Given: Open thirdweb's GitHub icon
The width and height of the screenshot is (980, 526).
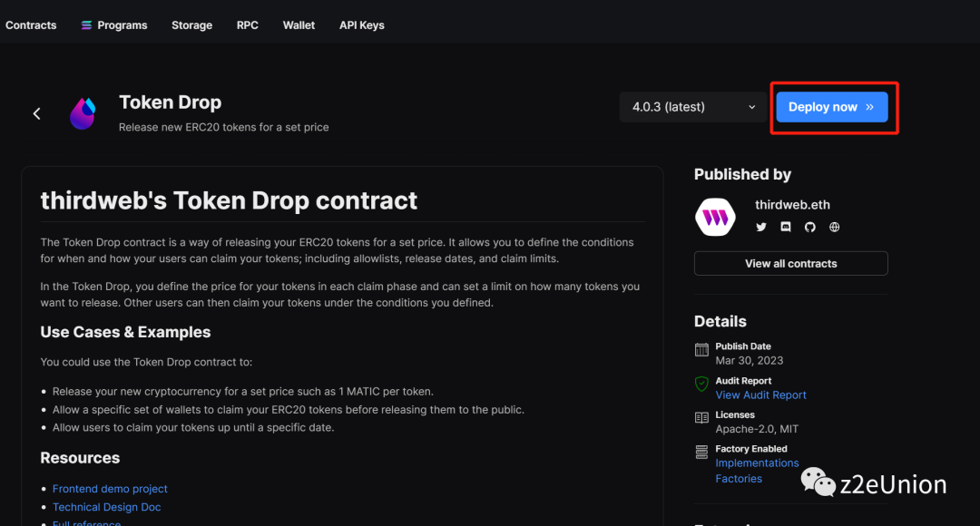Looking at the screenshot, I should (x=810, y=227).
